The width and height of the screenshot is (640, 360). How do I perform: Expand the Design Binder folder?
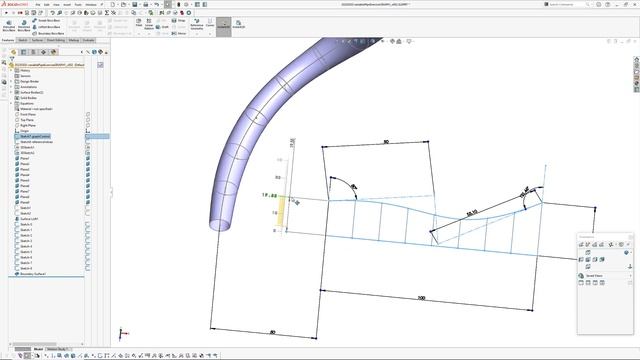(x=11, y=82)
